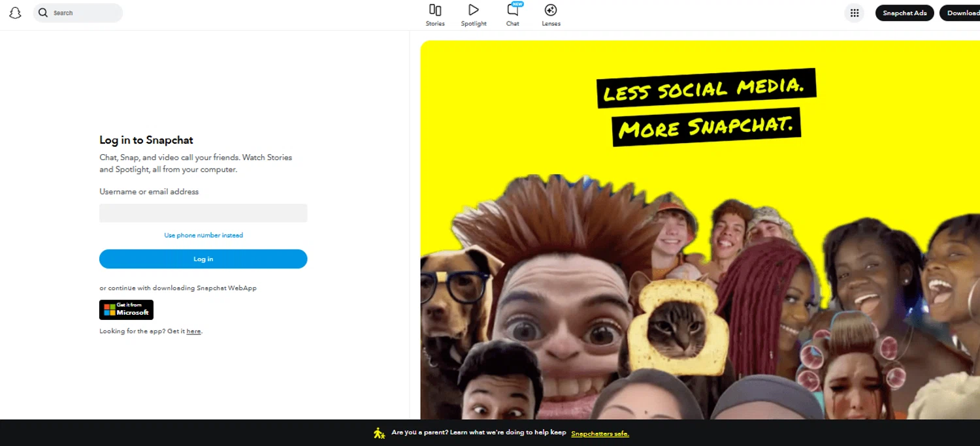Screen dimensions: 980x446
Task: Open the Chat tab
Action: pyautogui.click(x=513, y=15)
